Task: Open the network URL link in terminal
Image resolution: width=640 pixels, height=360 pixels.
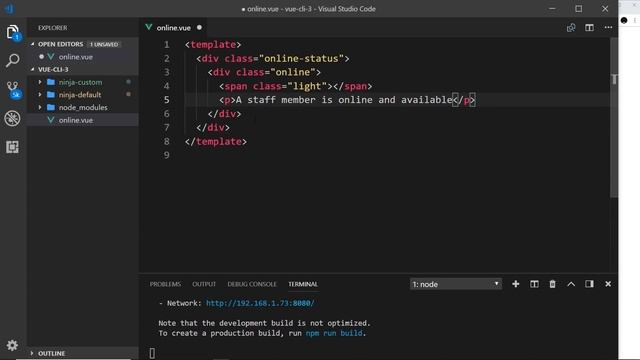Action: pyautogui.click(x=260, y=303)
